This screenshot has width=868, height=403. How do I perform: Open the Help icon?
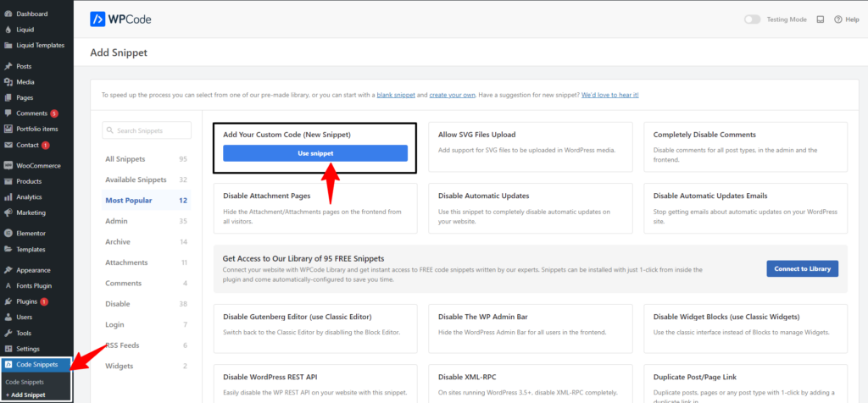click(838, 19)
